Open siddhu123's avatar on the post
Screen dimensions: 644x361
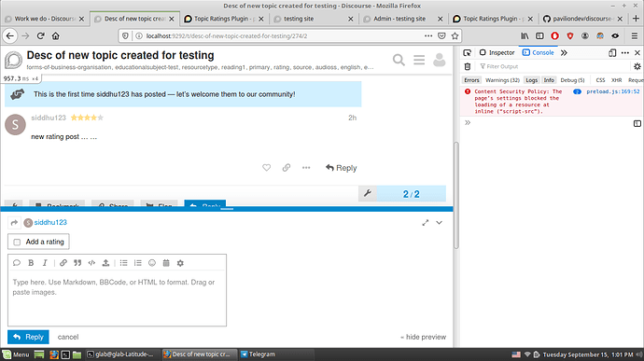point(15,124)
